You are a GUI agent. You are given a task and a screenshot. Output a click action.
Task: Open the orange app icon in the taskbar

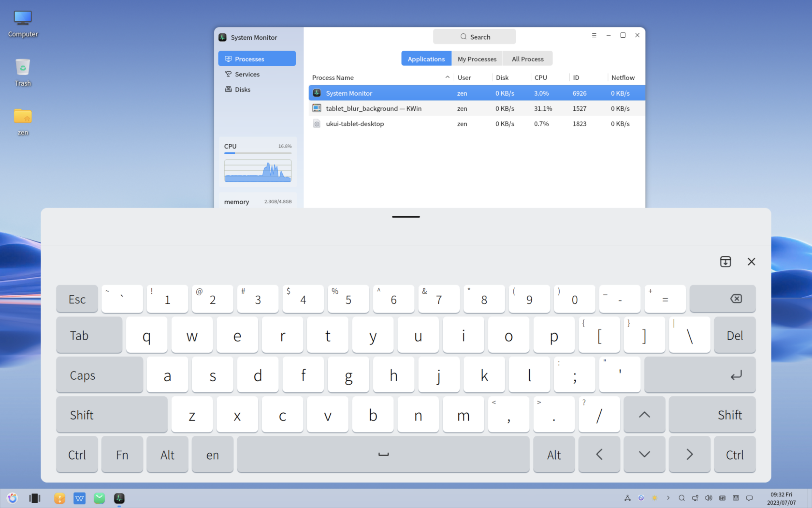59,498
